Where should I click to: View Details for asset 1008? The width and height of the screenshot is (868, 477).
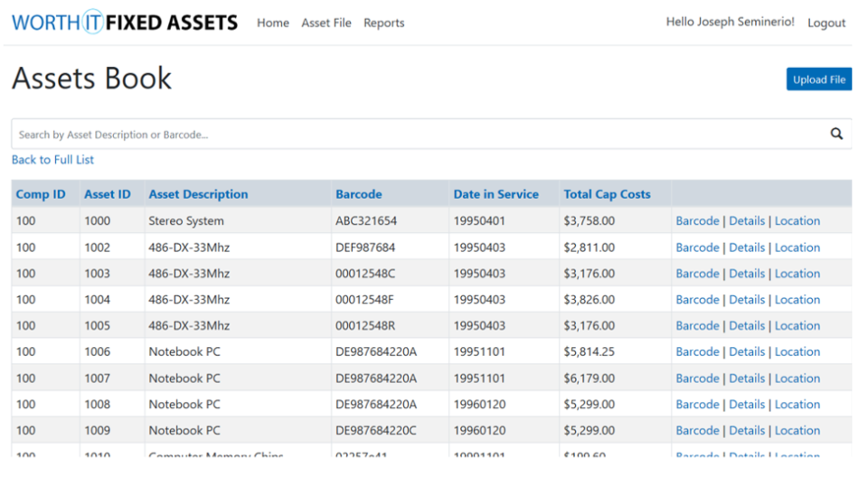746,404
